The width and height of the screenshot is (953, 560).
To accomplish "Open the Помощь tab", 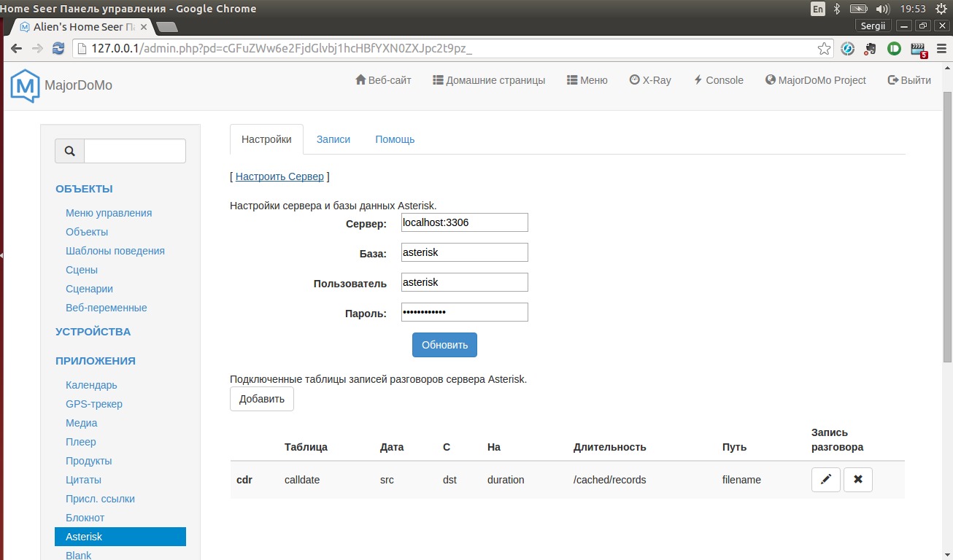I will 395,139.
